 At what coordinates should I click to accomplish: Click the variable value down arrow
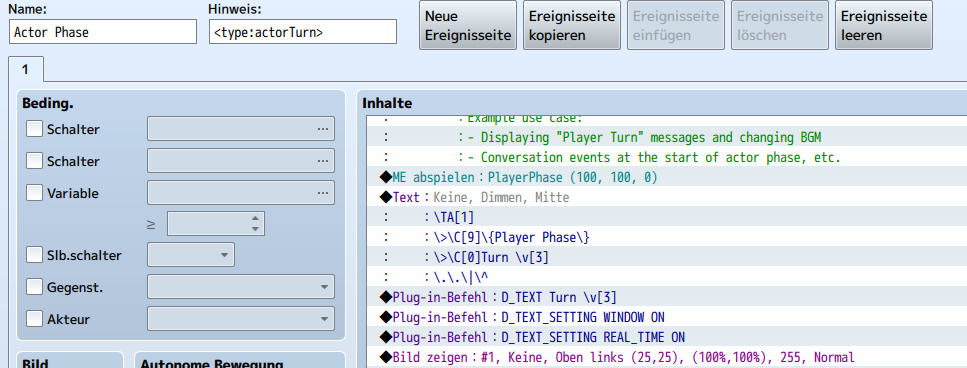point(255,229)
